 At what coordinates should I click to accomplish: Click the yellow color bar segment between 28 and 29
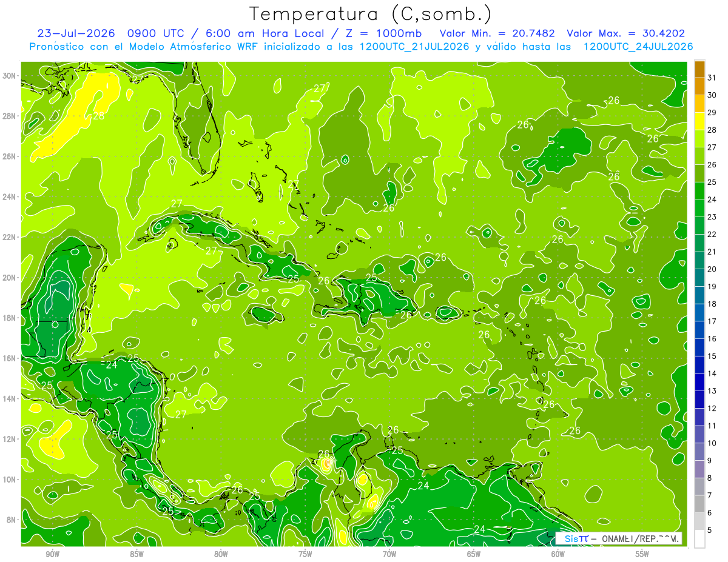click(x=699, y=121)
